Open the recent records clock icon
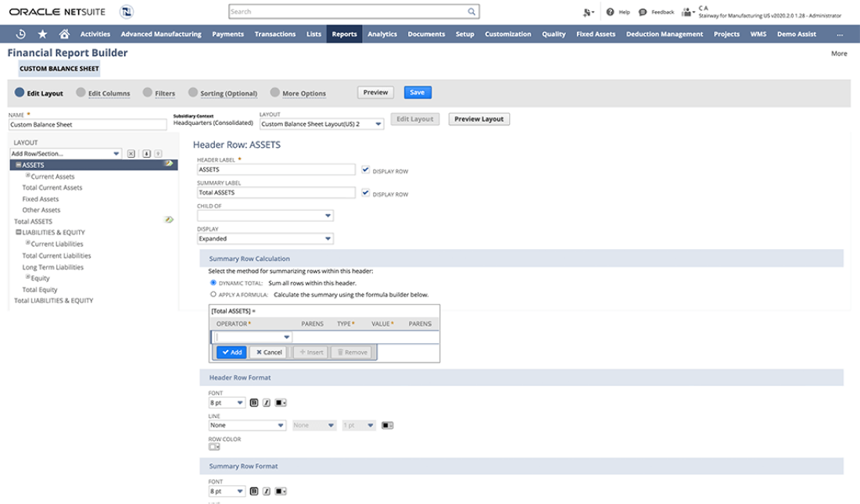The image size is (860, 504). tap(20, 34)
